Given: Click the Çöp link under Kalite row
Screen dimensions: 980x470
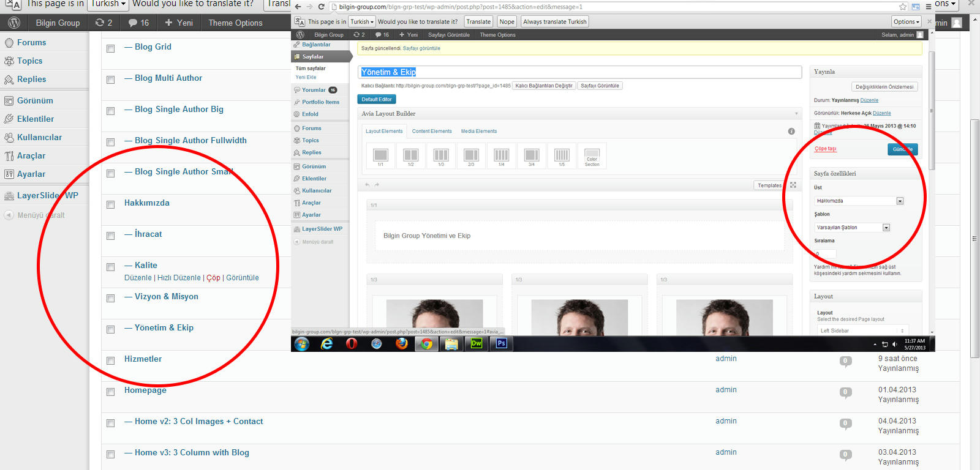Looking at the screenshot, I should (213, 278).
